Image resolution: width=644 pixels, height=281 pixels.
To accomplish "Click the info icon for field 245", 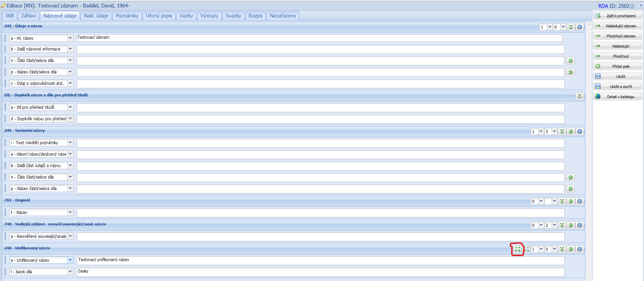I will click(580, 27).
